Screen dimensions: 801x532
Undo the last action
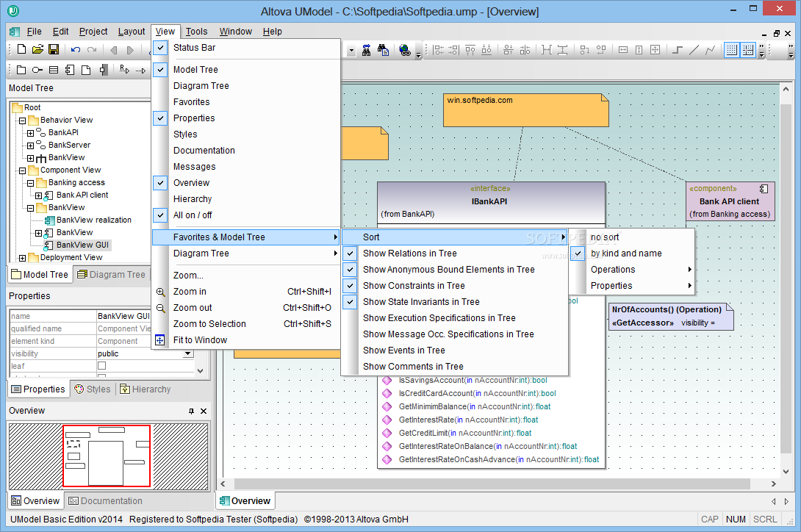[x=76, y=49]
